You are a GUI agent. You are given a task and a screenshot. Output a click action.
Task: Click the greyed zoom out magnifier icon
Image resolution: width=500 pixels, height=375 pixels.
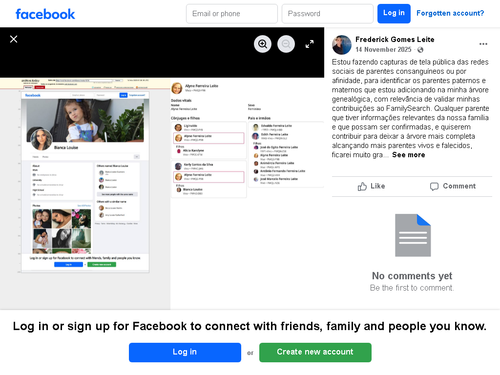(x=286, y=44)
